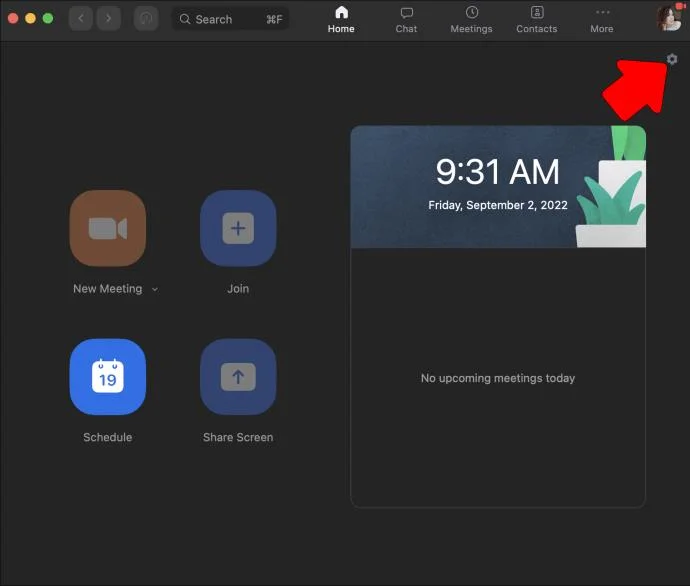Open Settings with the gear icon
The width and height of the screenshot is (690, 586).
pyautogui.click(x=672, y=59)
